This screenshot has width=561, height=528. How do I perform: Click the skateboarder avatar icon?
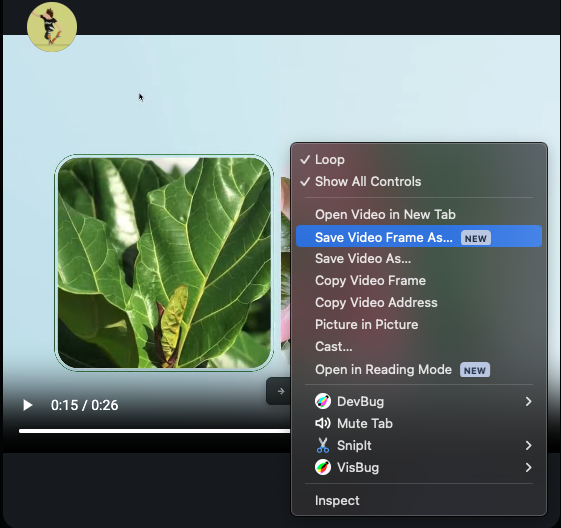click(x=52, y=27)
